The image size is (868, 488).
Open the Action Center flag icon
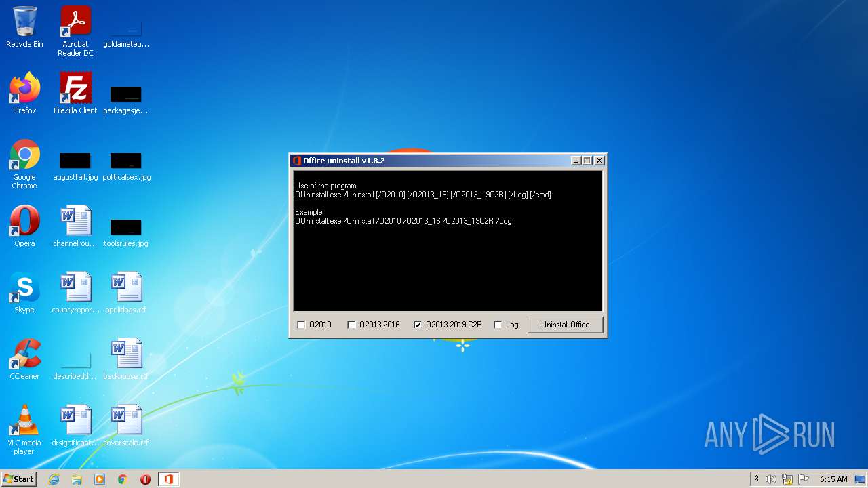pyautogui.click(x=804, y=479)
